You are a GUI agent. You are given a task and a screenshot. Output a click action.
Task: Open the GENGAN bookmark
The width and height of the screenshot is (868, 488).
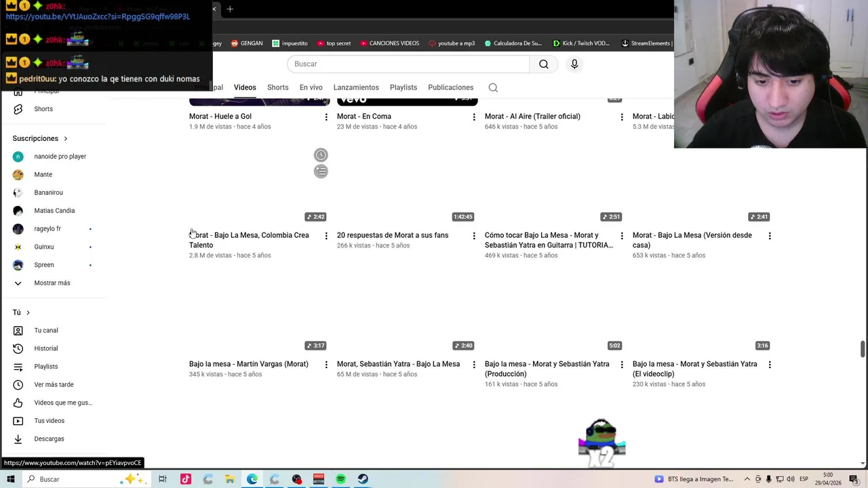tap(247, 43)
